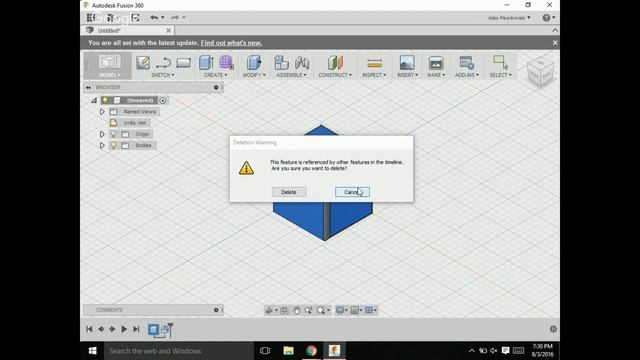Open the Create dropdown menu
The width and height of the screenshot is (640, 360).
click(x=216, y=75)
